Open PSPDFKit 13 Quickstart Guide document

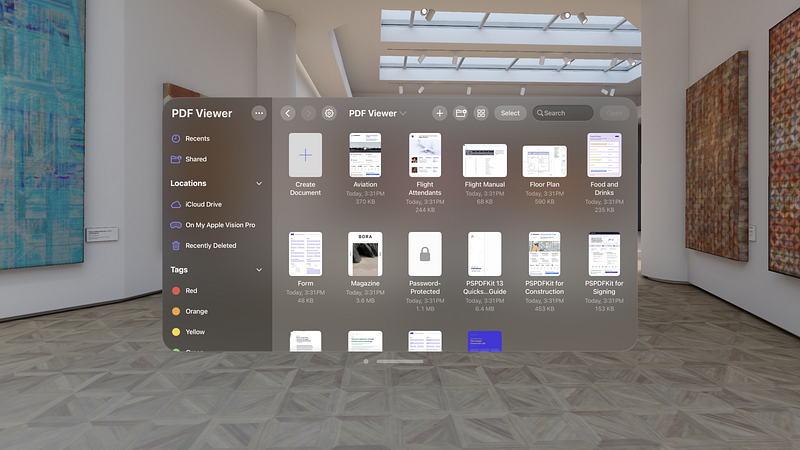pyautogui.click(x=485, y=254)
